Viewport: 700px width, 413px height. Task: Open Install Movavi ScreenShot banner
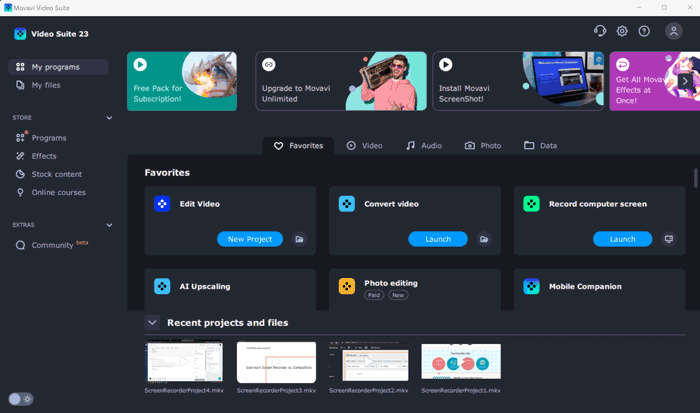[x=518, y=81]
